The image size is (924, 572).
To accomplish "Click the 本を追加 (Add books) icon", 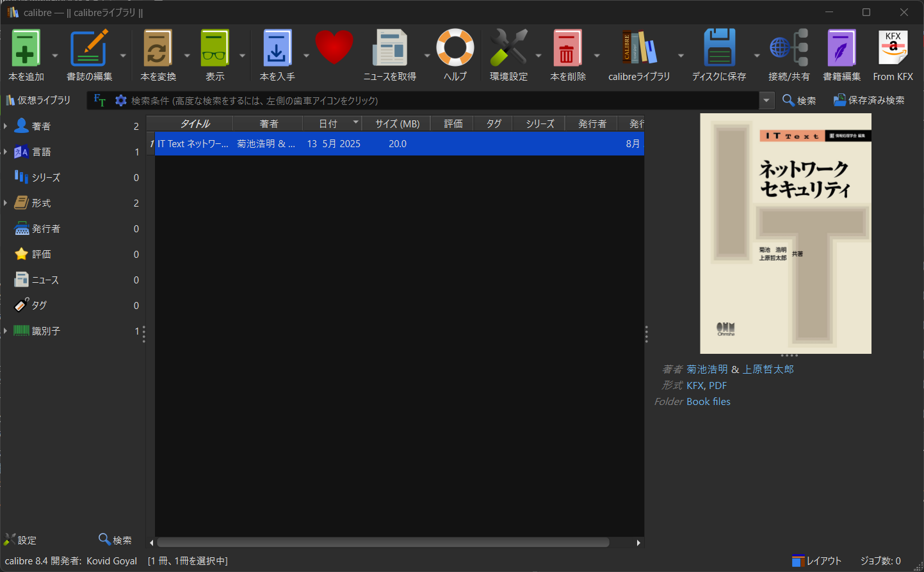I will click(26, 48).
